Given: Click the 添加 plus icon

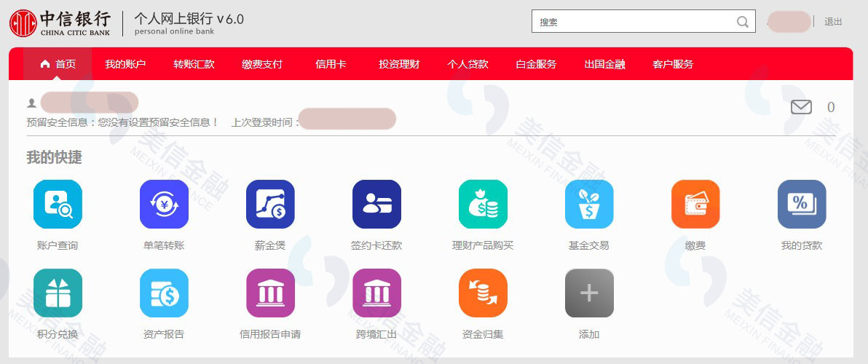Looking at the screenshot, I should (x=590, y=293).
